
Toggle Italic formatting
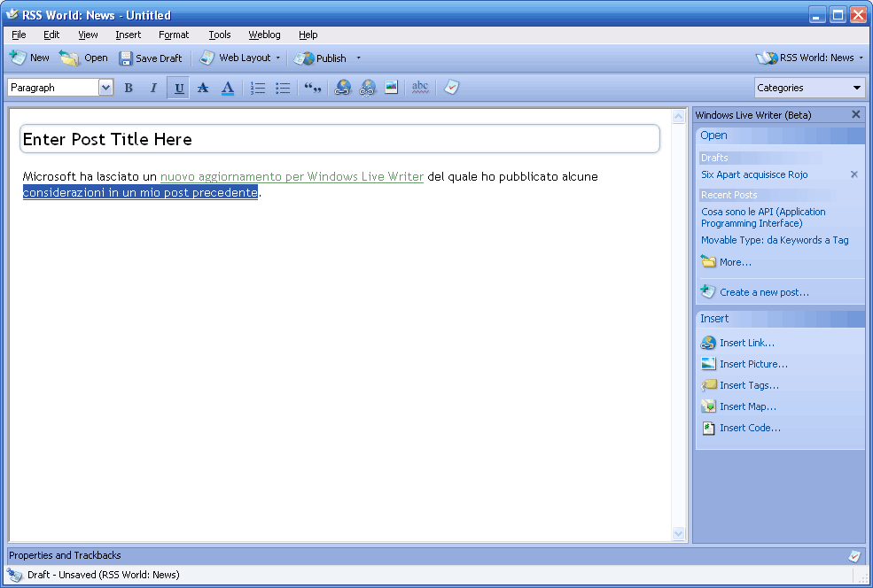click(x=153, y=88)
